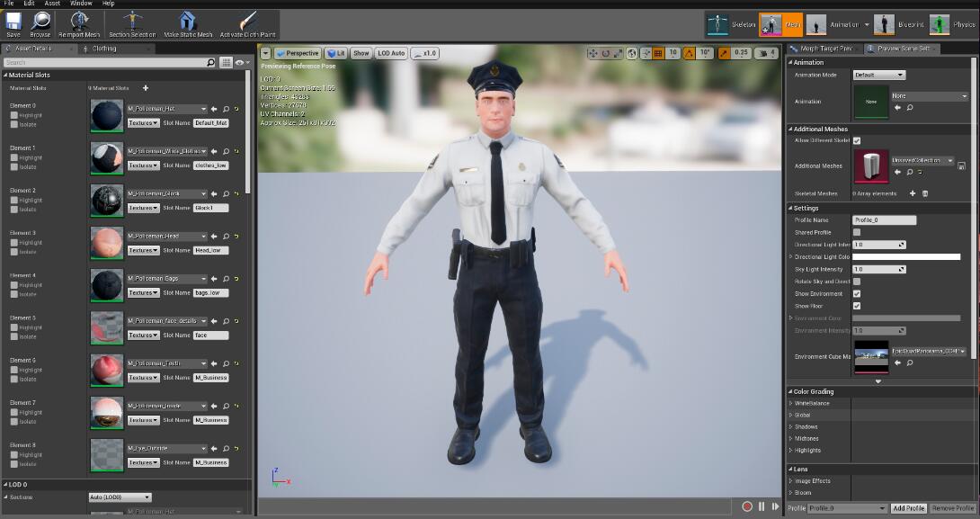This screenshot has width=980, height=519.
Task: Open the Section Selection tool
Action: 134,22
